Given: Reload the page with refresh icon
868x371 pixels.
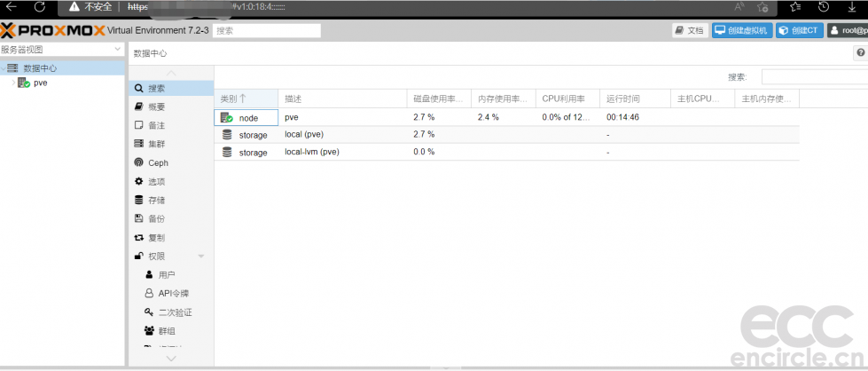Looking at the screenshot, I should coord(39,6).
